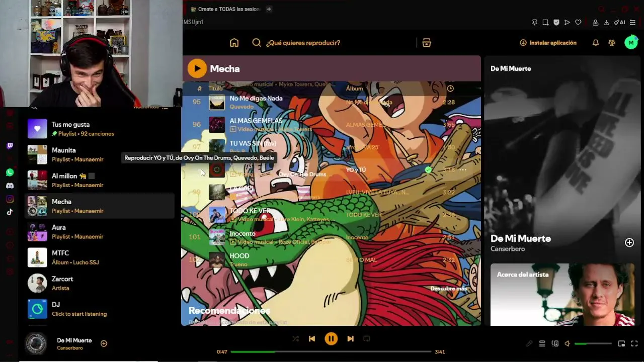
Task: Open Twitch in the browser sidebar
Action: tap(10, 146)
